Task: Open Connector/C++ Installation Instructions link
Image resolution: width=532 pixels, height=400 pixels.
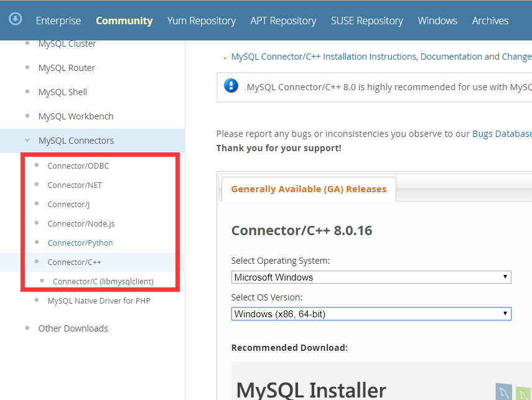Action: pos(324,57)
